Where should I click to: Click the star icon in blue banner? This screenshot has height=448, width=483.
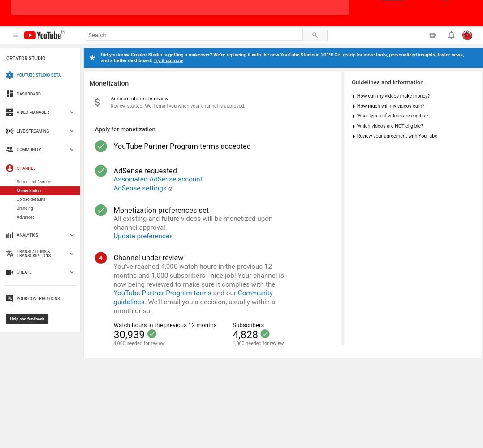tap(92, 58)
